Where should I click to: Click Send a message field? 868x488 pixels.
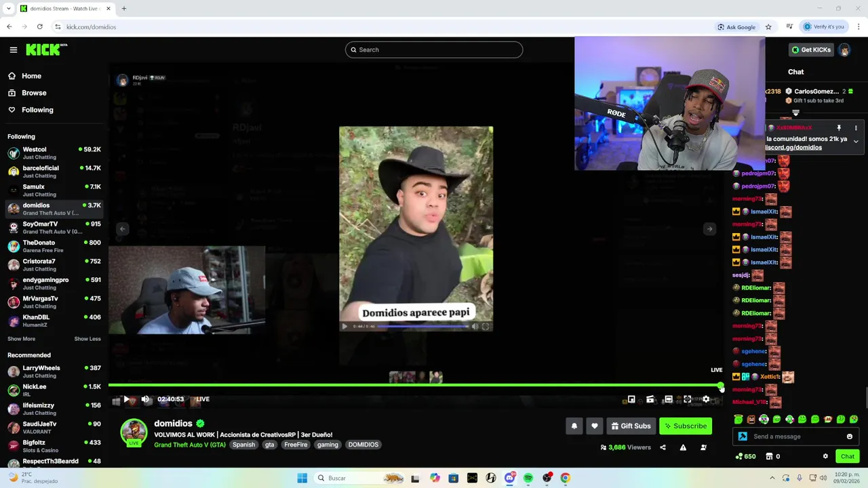coord(795,436)
